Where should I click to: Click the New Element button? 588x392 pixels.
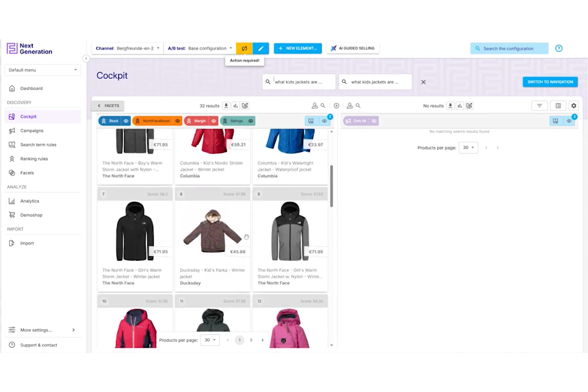[298, 48]
